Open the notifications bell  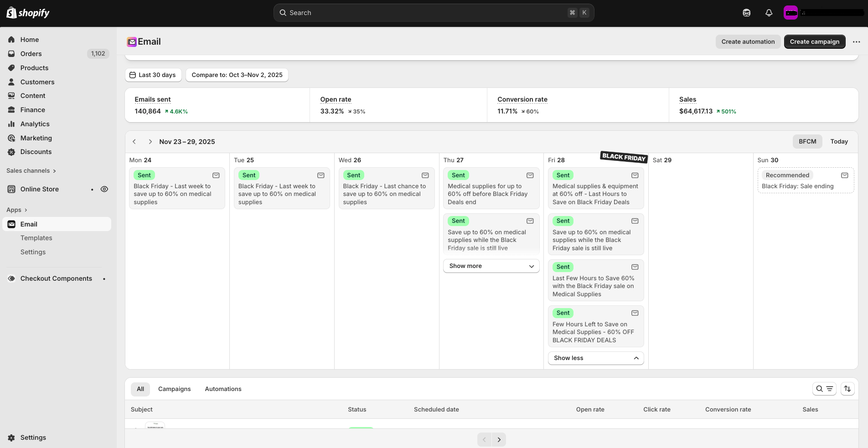click(769, 13)
